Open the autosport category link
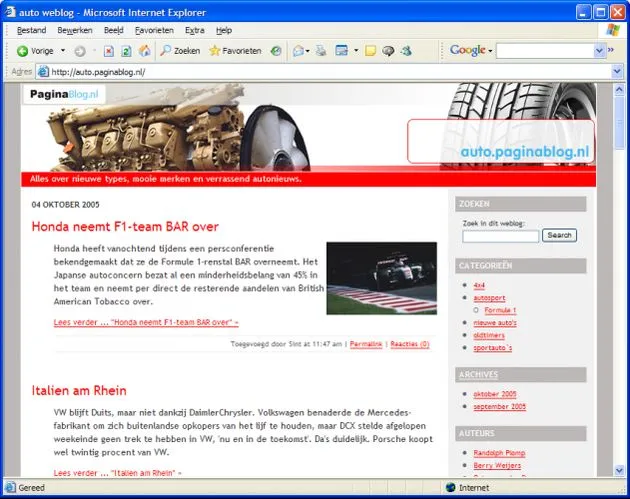 pos(489,298)
